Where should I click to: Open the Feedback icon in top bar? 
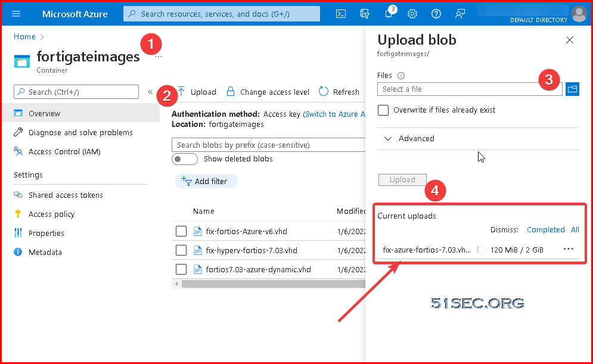460,14
